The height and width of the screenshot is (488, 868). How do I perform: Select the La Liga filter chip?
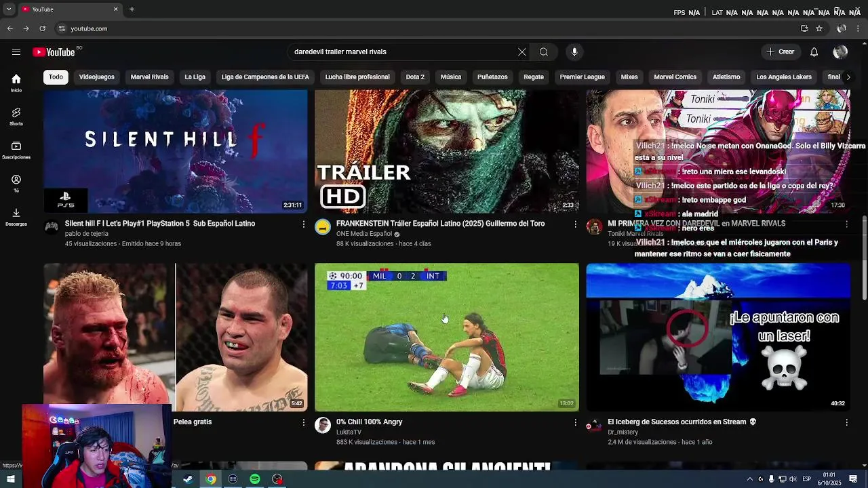195,77
